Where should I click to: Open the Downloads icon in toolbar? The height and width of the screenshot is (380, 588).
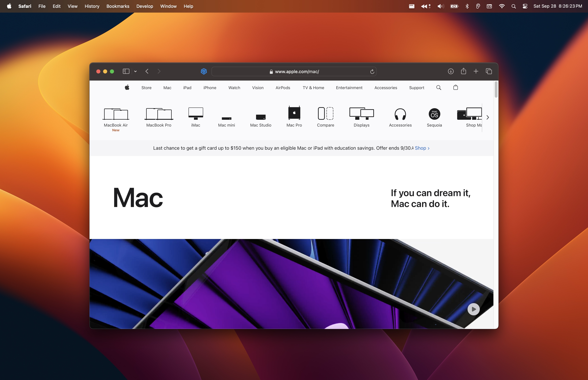pyautogui.click(x=451, y=71)
